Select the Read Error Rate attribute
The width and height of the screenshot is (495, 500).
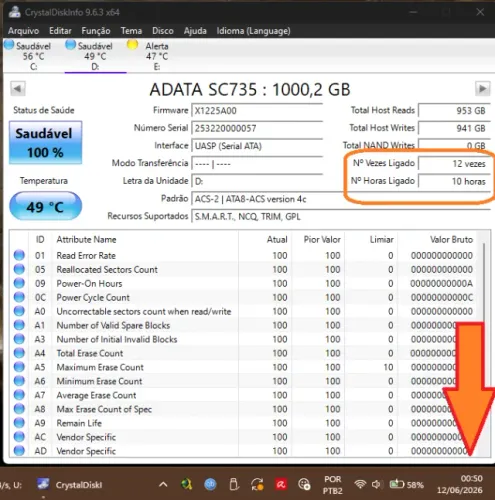86,255
